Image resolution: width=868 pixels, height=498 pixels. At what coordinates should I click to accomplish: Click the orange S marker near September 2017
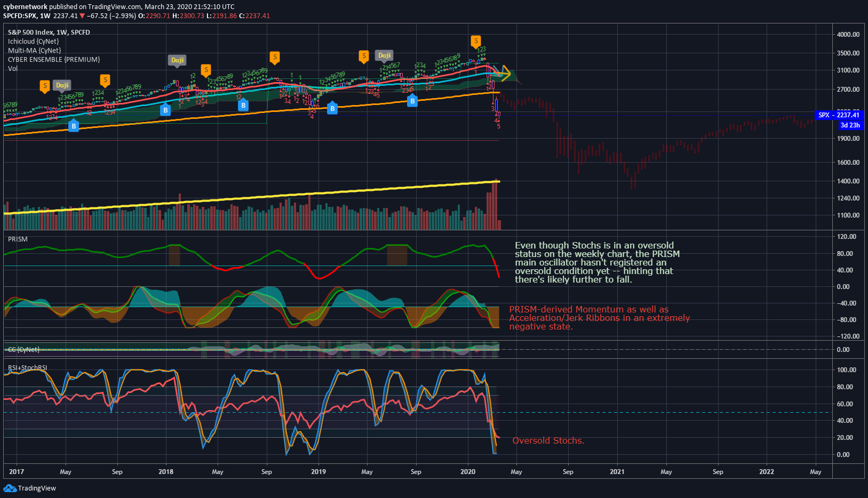[x=105, y=81]
